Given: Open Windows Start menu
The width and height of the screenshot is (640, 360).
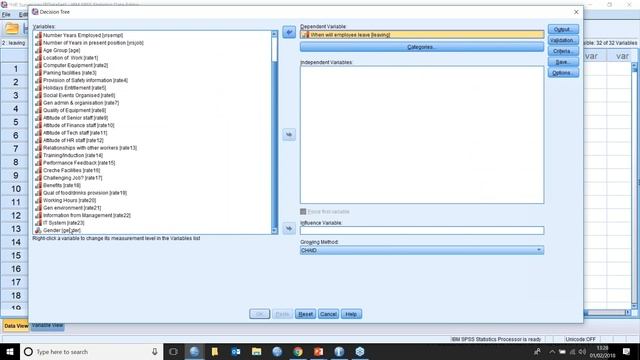Looking at the screenshot, I should (x=10, y=352).
